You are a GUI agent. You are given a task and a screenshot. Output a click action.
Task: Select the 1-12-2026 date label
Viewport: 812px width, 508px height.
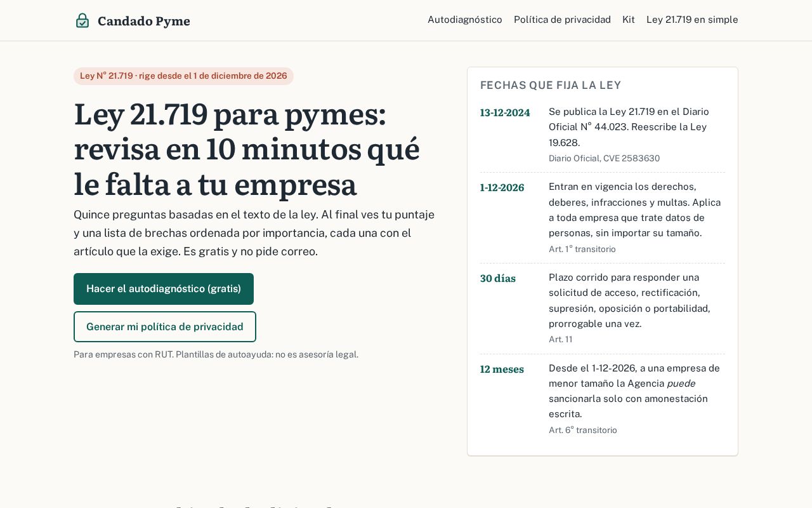click(502, 188)
